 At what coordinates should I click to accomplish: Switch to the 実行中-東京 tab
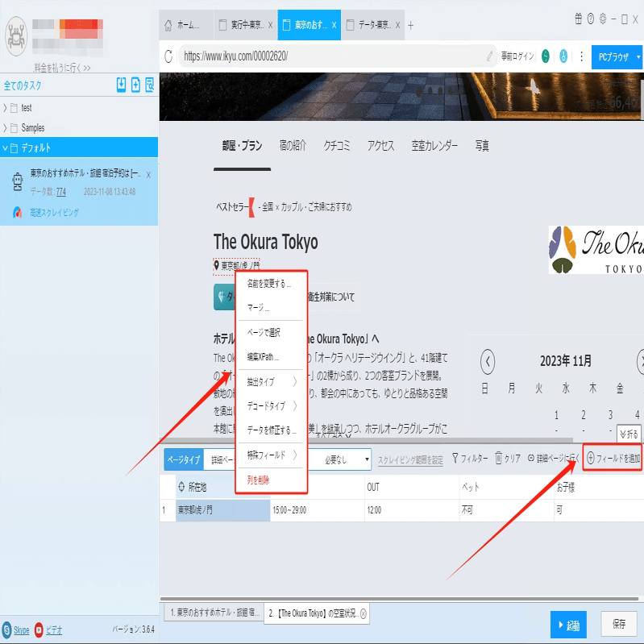[x=245, y=26]
